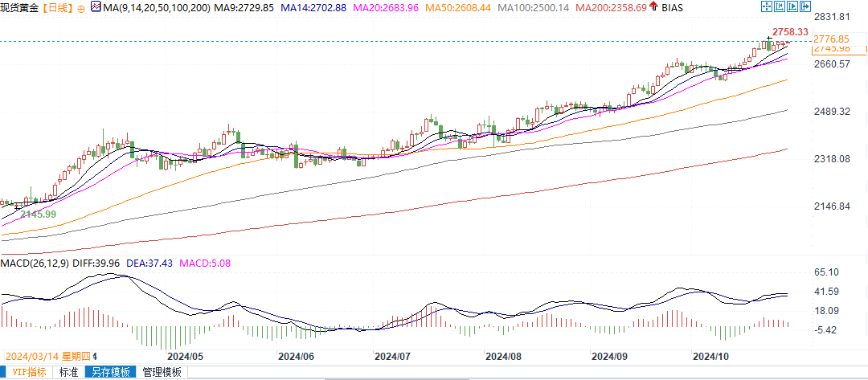
Task: Switch to the 标准 tab
Action: pyautogui.click(x=68, y=372)
